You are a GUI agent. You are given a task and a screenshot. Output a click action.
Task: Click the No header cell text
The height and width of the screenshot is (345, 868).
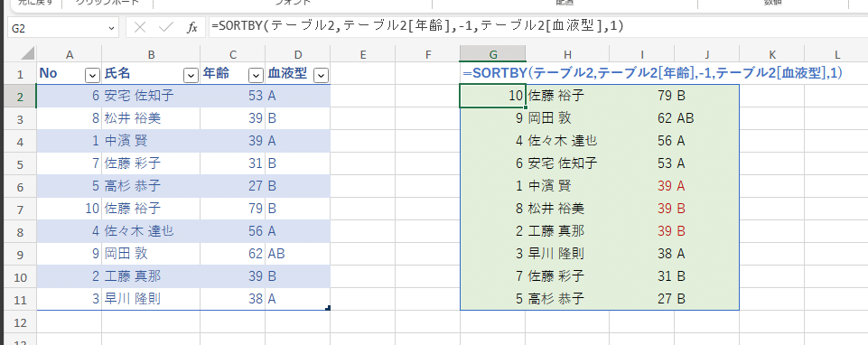[48, 74]
